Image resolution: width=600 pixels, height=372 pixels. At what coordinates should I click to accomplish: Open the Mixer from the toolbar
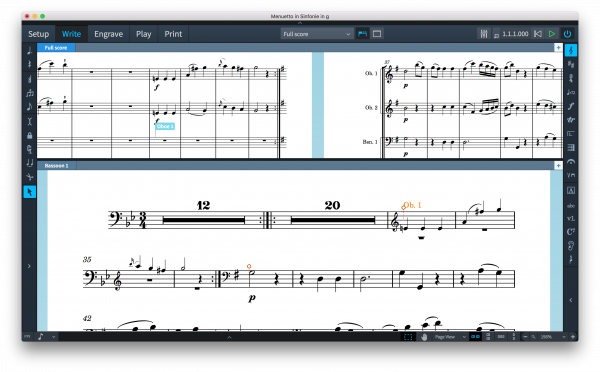[484, 34]
